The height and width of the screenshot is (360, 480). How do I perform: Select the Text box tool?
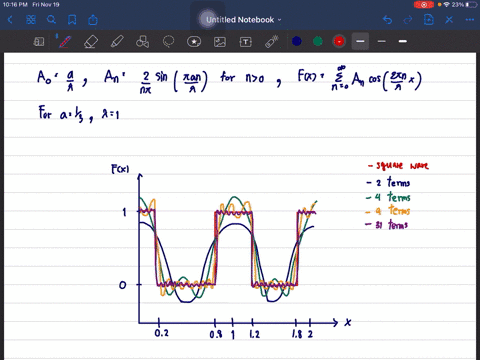[x=245, y=42]
